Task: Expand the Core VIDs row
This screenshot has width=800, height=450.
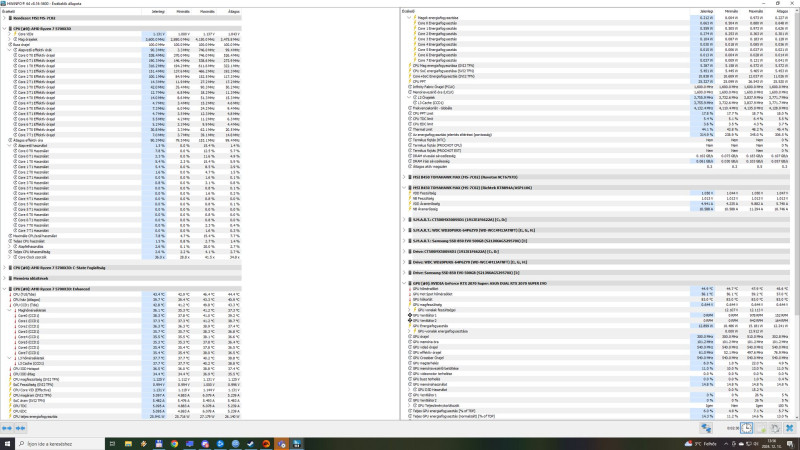Action: point(10,34)
